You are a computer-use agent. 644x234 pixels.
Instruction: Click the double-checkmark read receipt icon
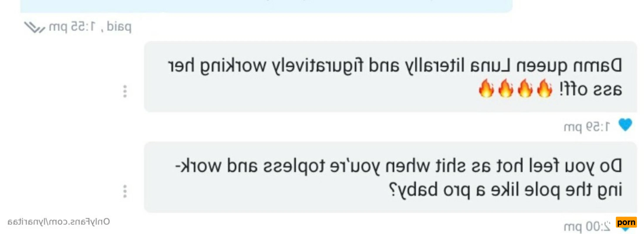(34, 27)
